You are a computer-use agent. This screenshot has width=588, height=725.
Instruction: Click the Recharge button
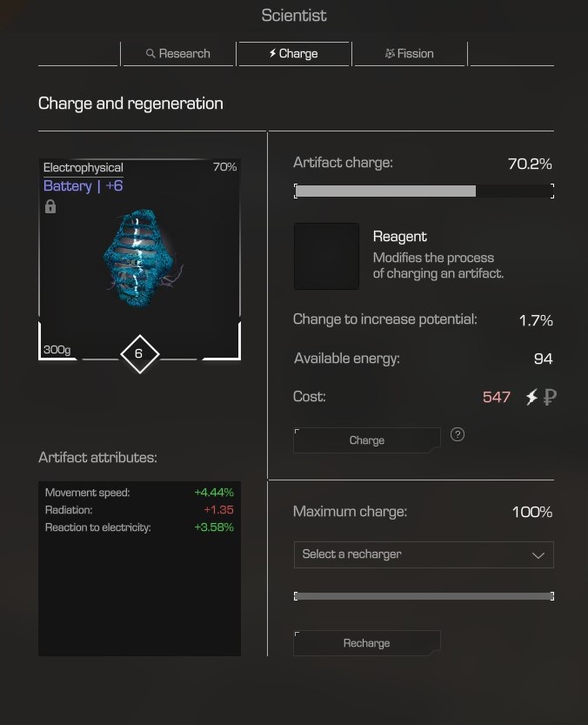point(367,643)
